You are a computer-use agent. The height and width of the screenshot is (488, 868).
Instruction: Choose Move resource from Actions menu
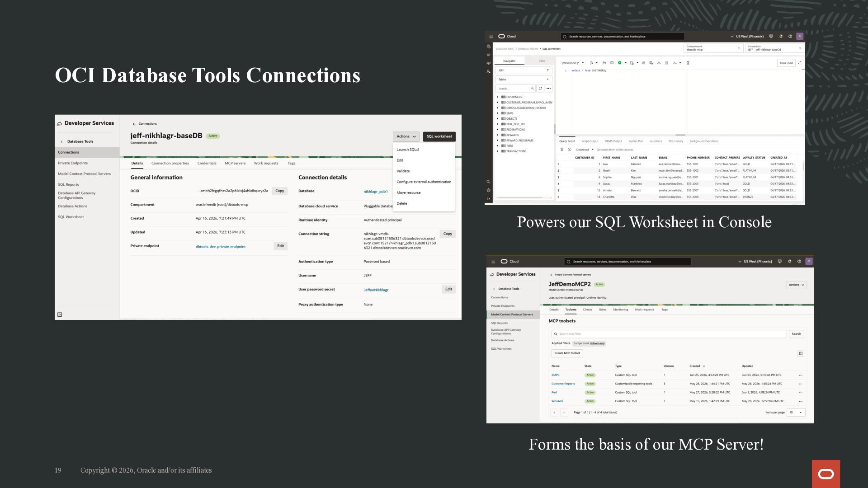click(409, 193)
